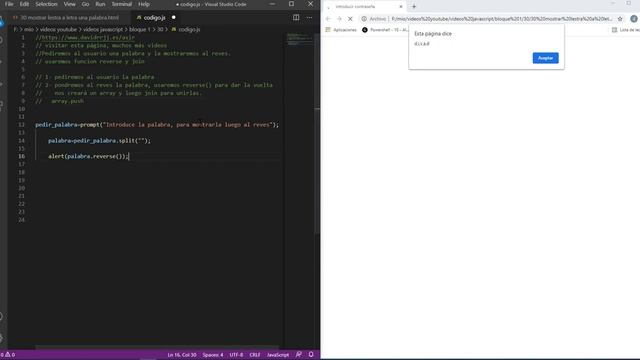
Task: Minimize the VS Code window
Action: 272,4
